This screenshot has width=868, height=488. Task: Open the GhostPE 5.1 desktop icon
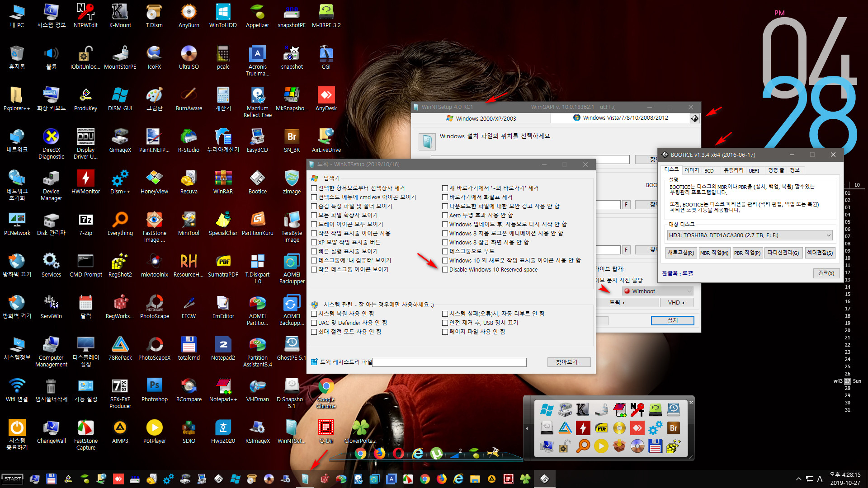point(292,348)
